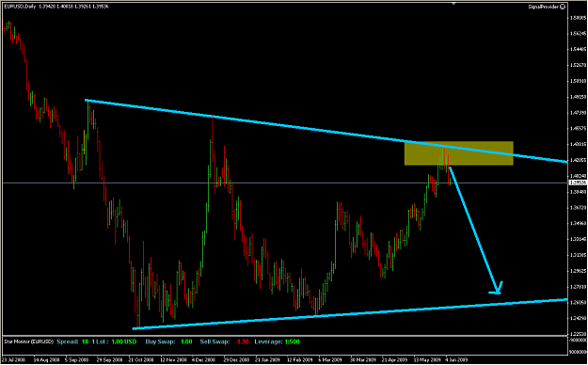588x365 pixels.
Task: Click the 4 Jun 2009 date label
Action: (456, 359)
